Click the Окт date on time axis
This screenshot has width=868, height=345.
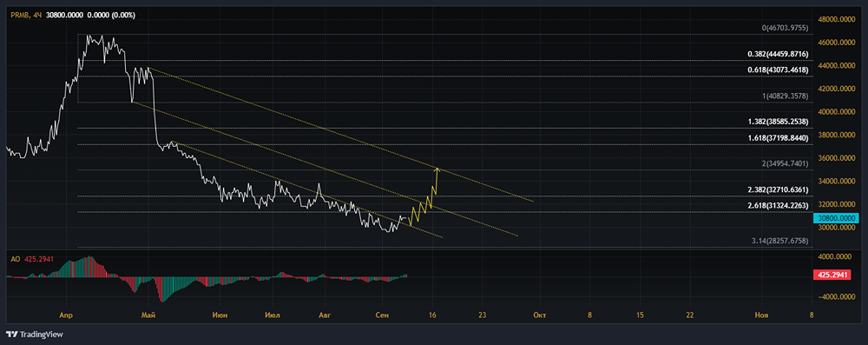[x=540, y=315]
